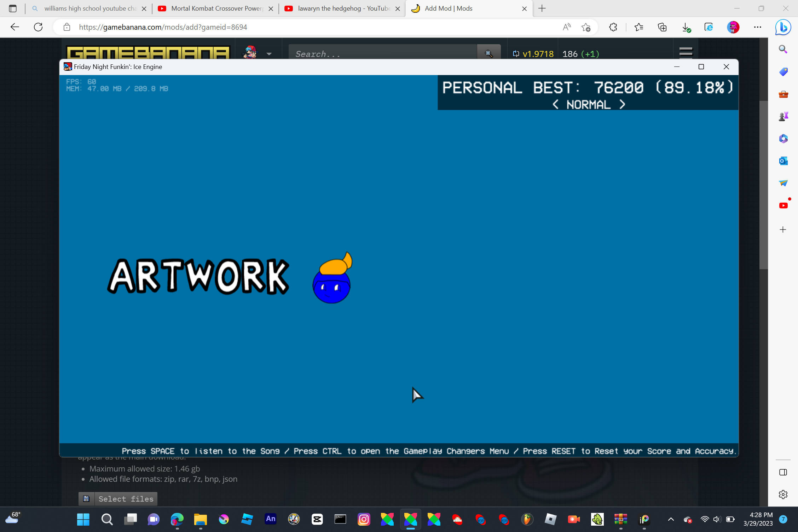Open the GameBanana hamburger menu
Screen dimensions: 798x532
click(x=686, y=52)
